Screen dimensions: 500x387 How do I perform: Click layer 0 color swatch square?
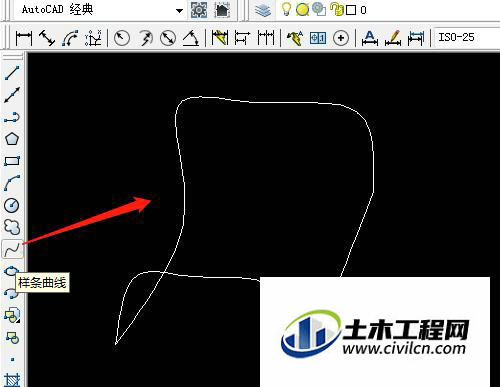coord(351,10)
